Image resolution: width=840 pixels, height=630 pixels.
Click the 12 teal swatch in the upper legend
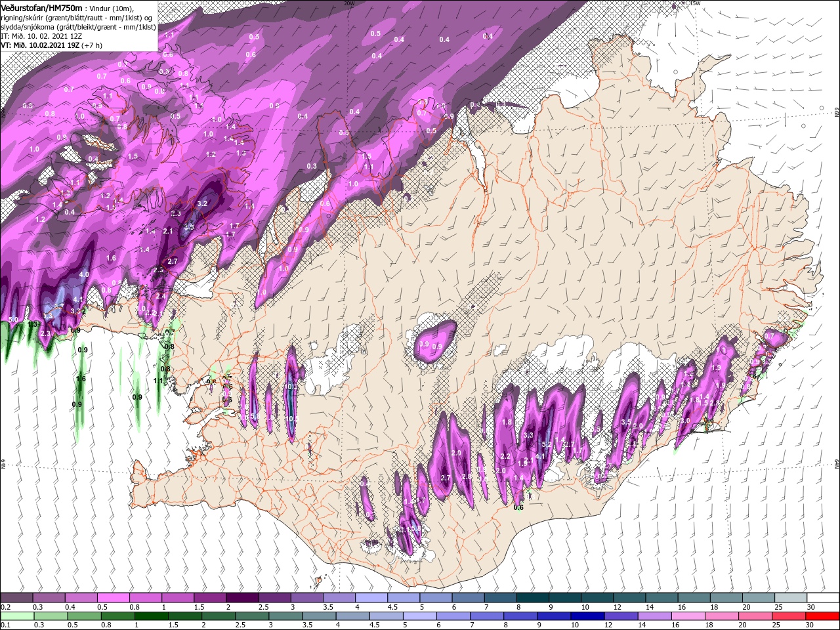[630, 598]
